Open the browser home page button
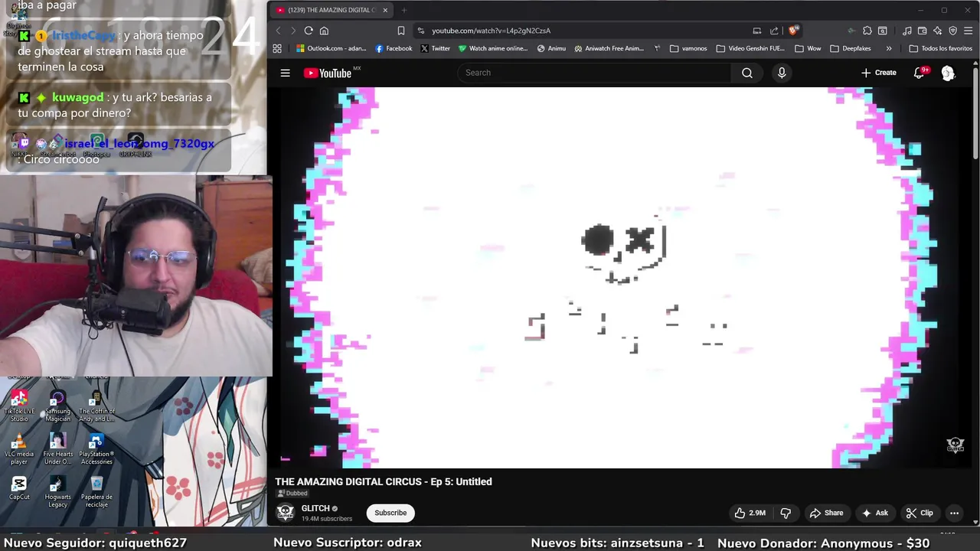This screenshot has width=980, height=551. click(324, 31)
